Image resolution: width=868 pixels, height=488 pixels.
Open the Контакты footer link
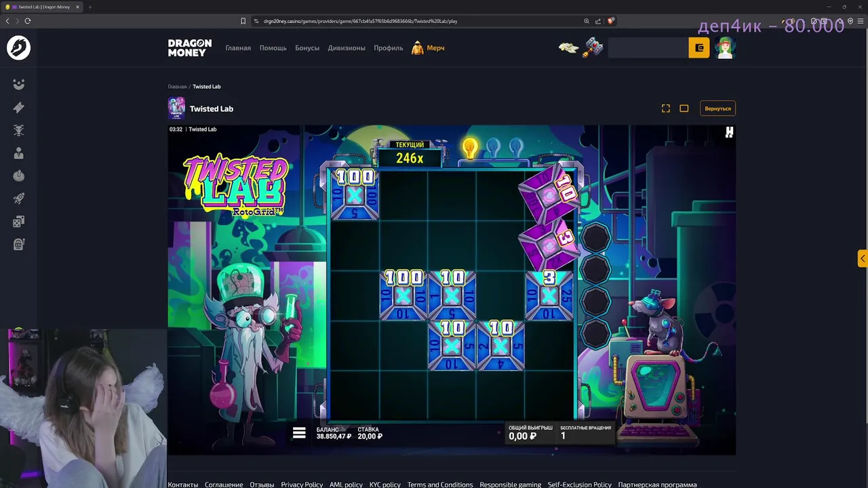click(183, 485)
